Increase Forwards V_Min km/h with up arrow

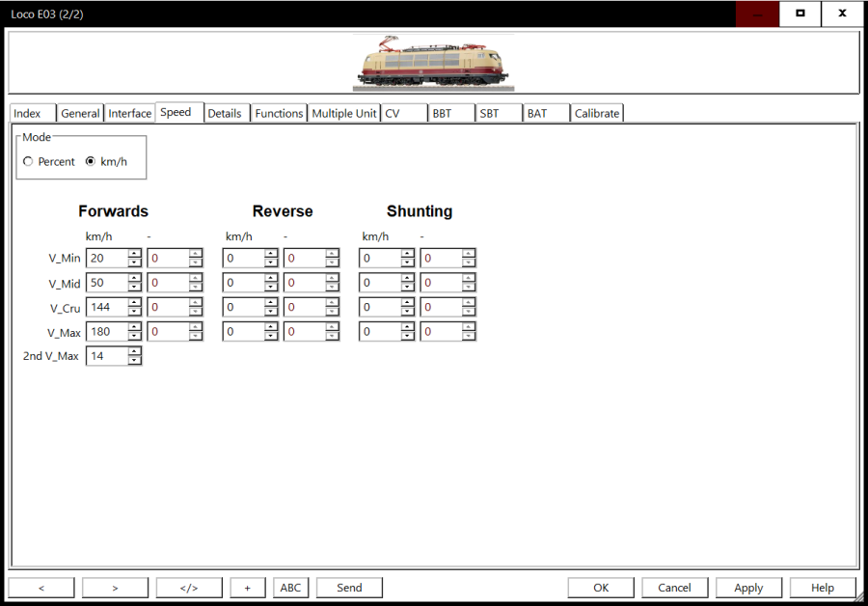pyautogui.click(x=135, y=254)
